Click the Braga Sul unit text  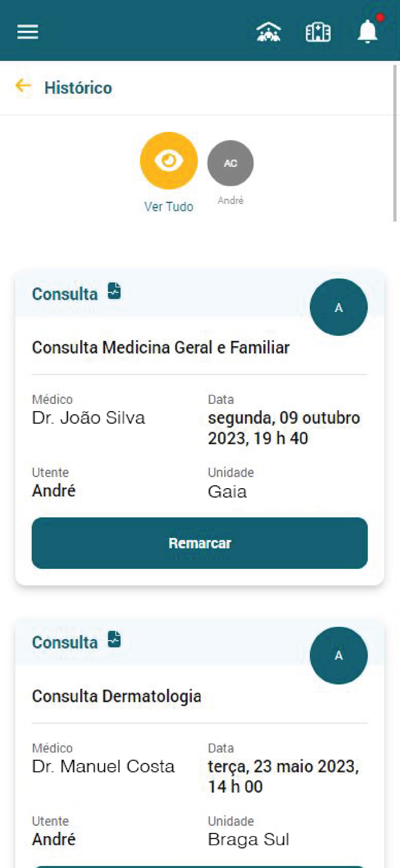click(x=248, y=839)
